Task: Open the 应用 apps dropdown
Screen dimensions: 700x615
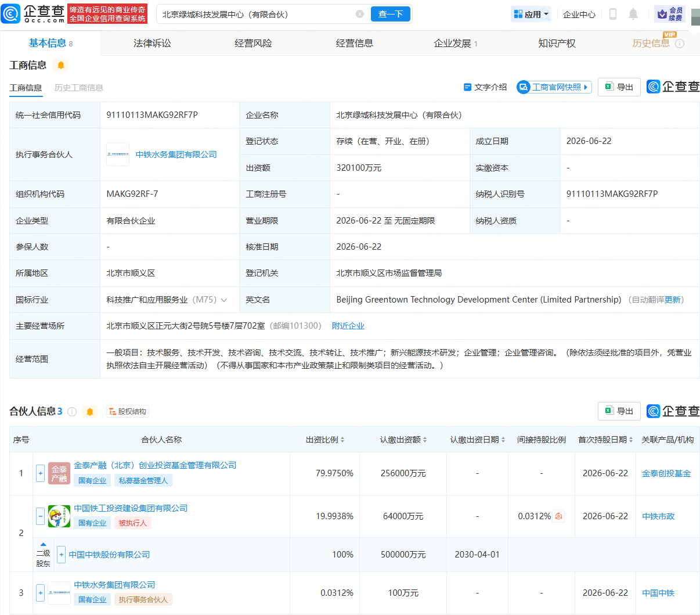Action: (531, 14)
